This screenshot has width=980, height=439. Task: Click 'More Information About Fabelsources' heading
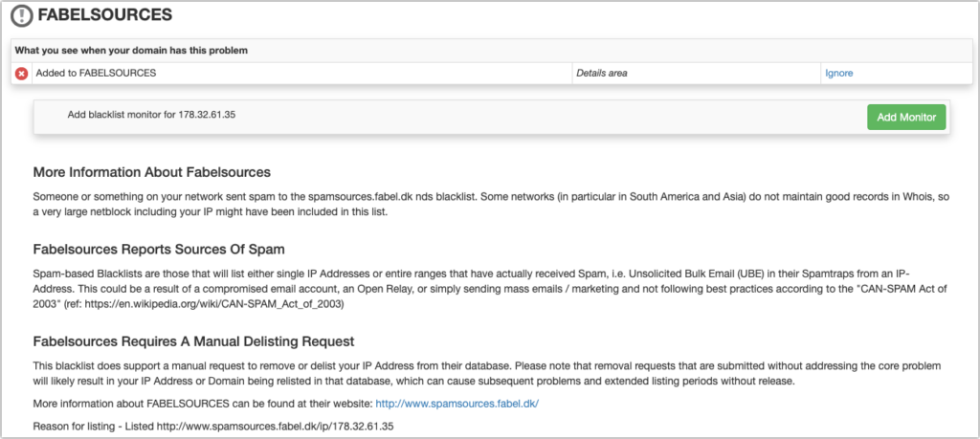click(x=152, y=172)
